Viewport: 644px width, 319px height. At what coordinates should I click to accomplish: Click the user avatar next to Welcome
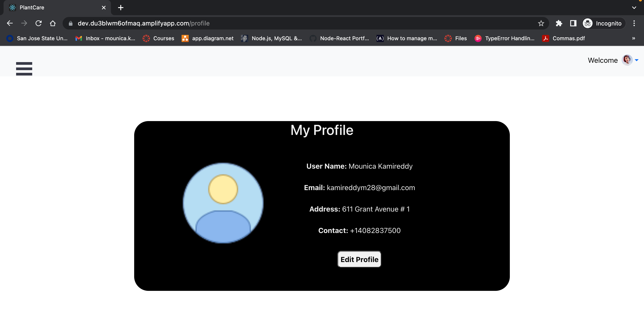coord(627,60)
